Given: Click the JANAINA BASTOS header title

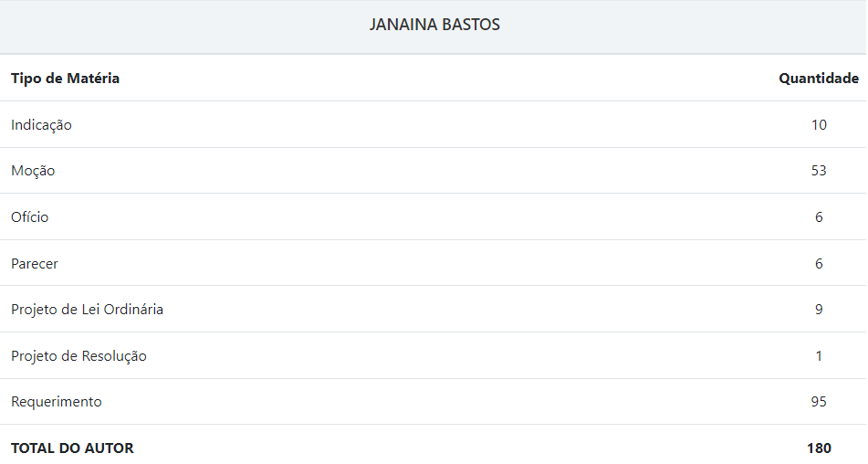Looking at the screenshot, I should 434,26.
